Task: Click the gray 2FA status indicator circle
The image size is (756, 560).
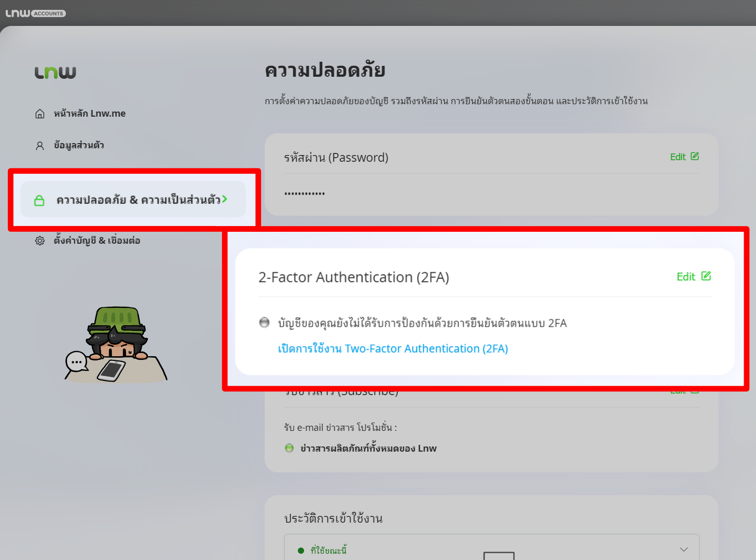Action: click(264, 323)
